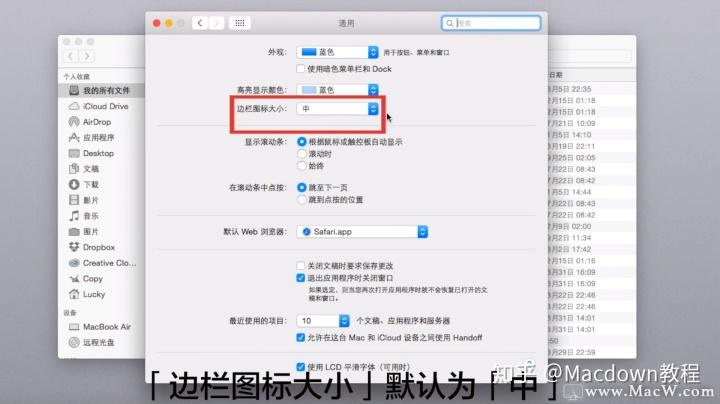Viewport: 720px width, 404px height.
Task: Select the 始终 radio button
Action: tap(302, 166)
